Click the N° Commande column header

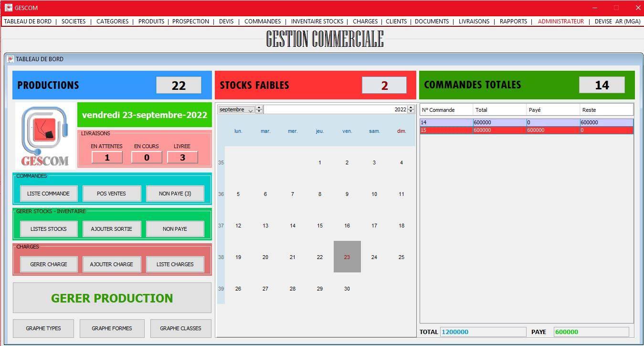(x=446, y=110)
